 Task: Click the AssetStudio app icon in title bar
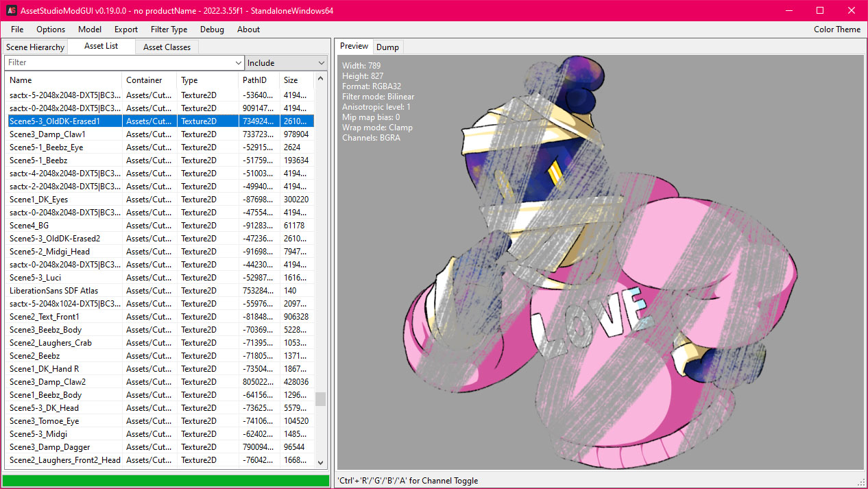tap(11, 10)
